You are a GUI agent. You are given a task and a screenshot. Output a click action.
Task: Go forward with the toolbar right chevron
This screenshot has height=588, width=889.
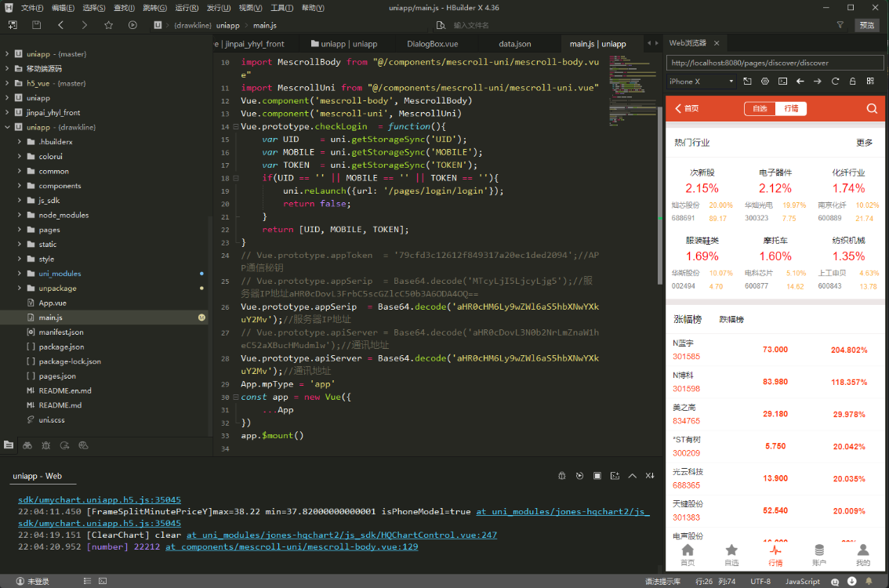coord(85,25)
